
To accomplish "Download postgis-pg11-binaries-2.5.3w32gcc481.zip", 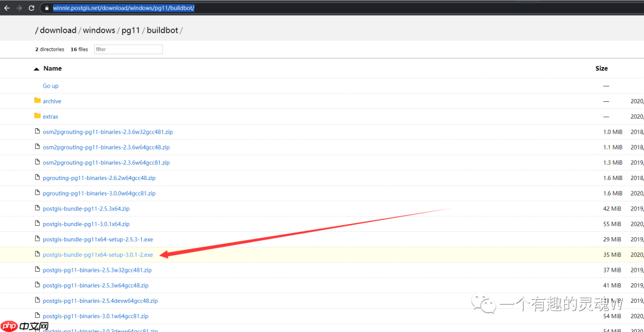I will (x=97, y=270).
